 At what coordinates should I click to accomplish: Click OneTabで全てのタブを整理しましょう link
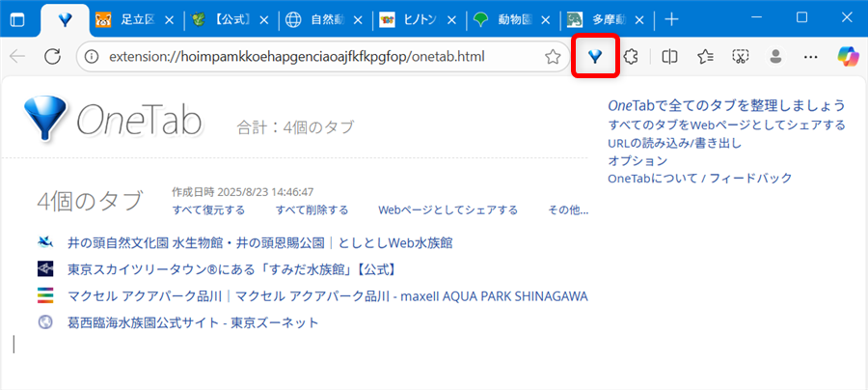point(726,105)
